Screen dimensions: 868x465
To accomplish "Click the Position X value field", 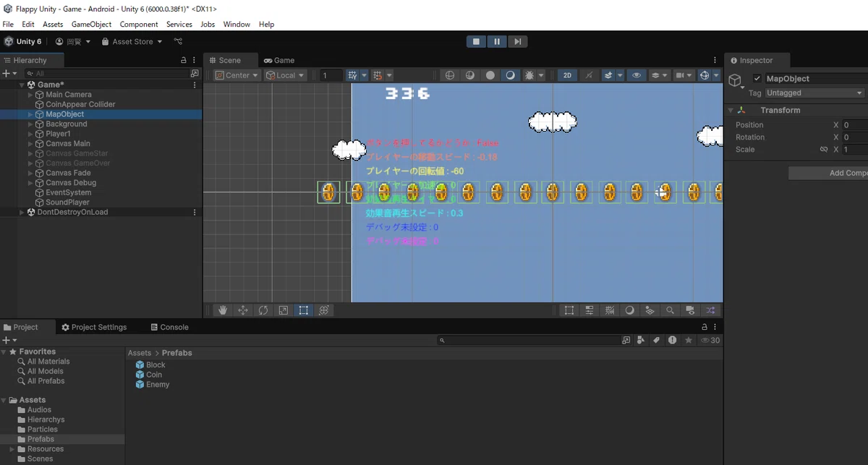I will pos(854,125).
